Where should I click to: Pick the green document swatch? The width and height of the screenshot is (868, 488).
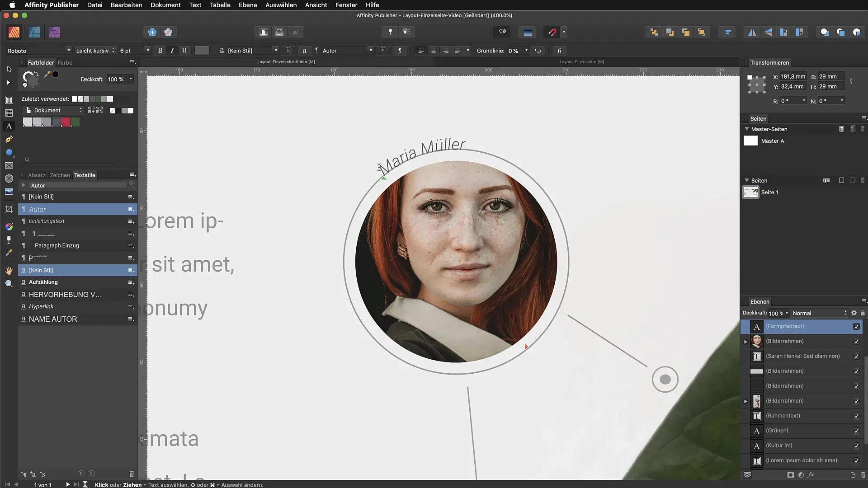(x=75, y=122)
